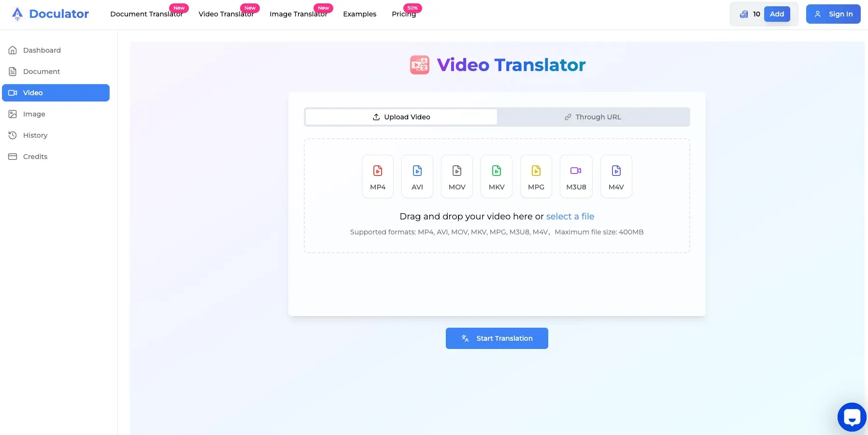Click the Doculator brand name
868x435 pixels.
[59, 14]
